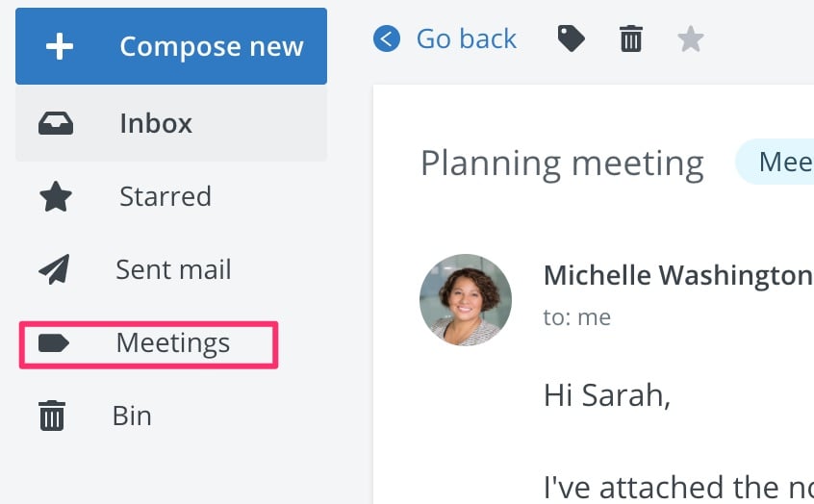Screen dimensions: 814x504
Task: Click the Inbox tray icon in sidebar
Action: click(x=56, y=124)
